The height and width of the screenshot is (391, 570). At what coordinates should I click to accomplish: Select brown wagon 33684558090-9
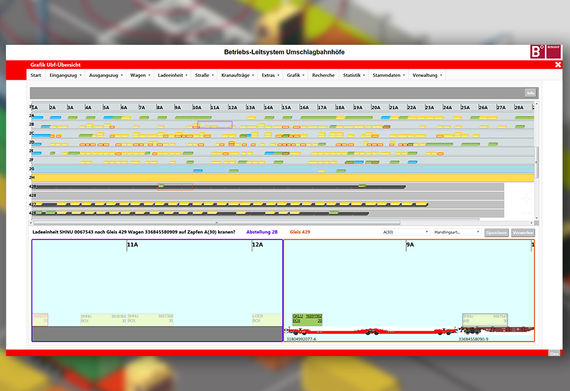click(x=497, y=330)
